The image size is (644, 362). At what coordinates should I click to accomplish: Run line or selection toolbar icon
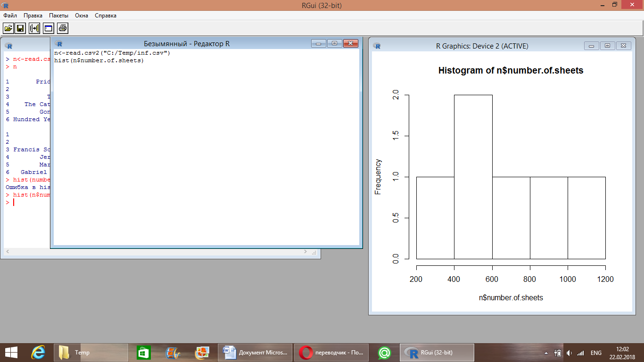[x=34, y=28]
